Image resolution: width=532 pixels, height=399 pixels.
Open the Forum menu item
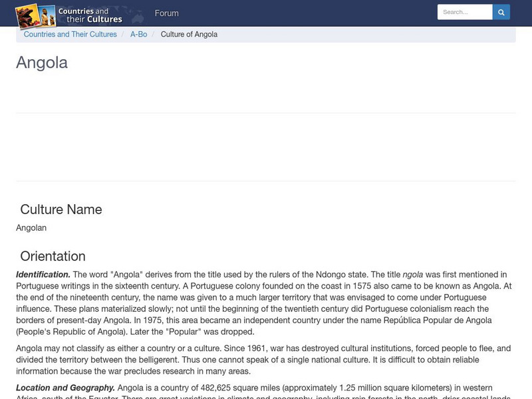point(167,13)
